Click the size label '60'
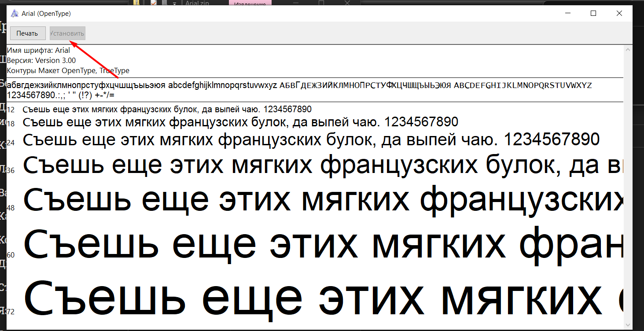644x331 pixels. (x=11, y=255)
